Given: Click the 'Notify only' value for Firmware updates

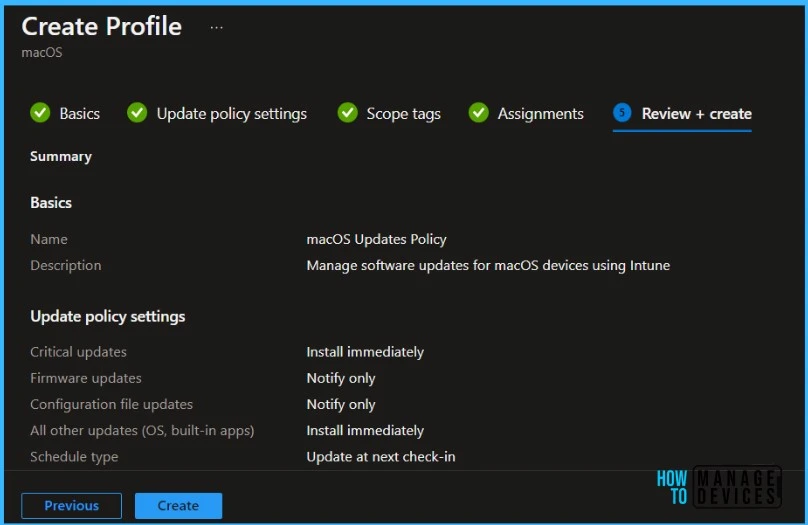Looking at the screenshot, I should pos(341,378).
